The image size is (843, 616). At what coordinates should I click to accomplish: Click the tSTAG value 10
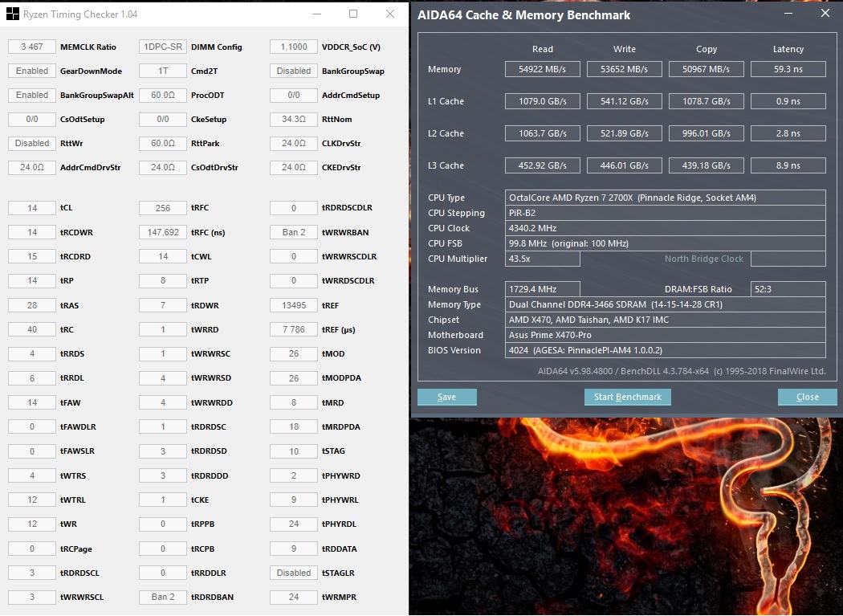(x=294, y=451)
